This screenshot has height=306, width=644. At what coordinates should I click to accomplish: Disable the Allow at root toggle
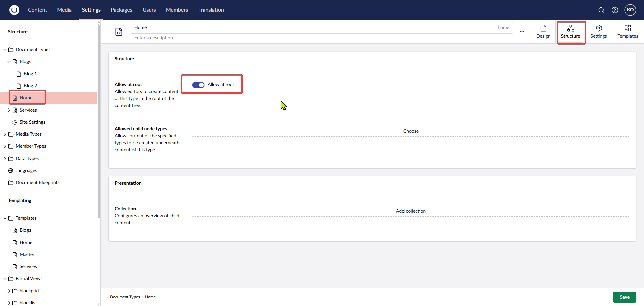pos(198,85)
